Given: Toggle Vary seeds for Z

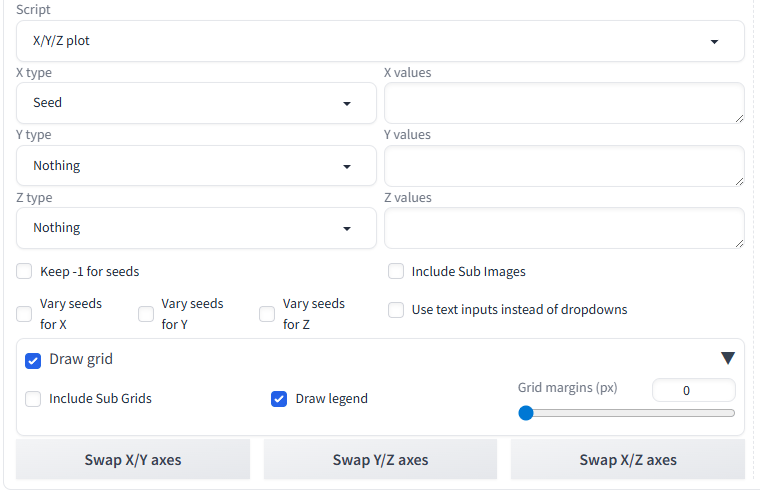Looking at the screenshot, I should (x=267, y=314).
